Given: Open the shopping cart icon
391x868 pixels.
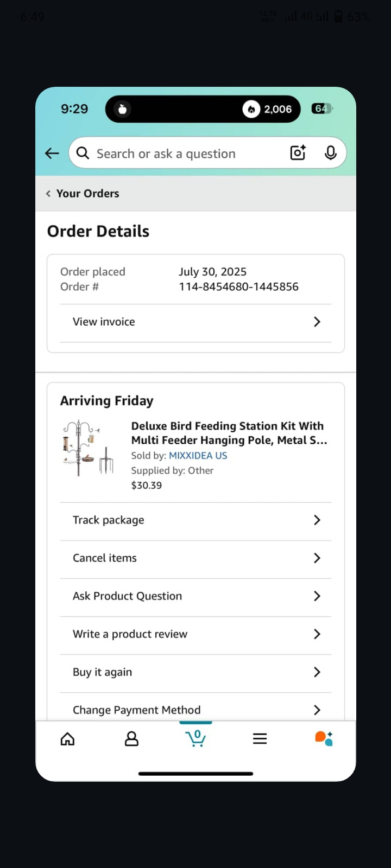Looking at the screenshot, I should tap(195, 738).
